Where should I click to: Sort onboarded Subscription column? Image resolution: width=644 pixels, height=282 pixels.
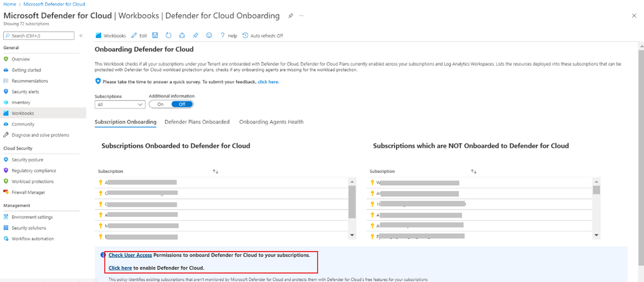pos(215,172)
